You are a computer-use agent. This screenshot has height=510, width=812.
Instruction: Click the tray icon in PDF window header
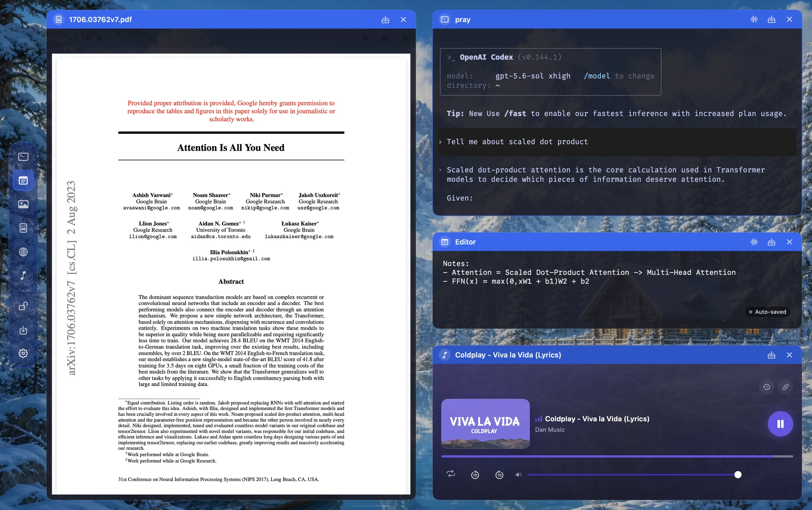tap(385, 20)
